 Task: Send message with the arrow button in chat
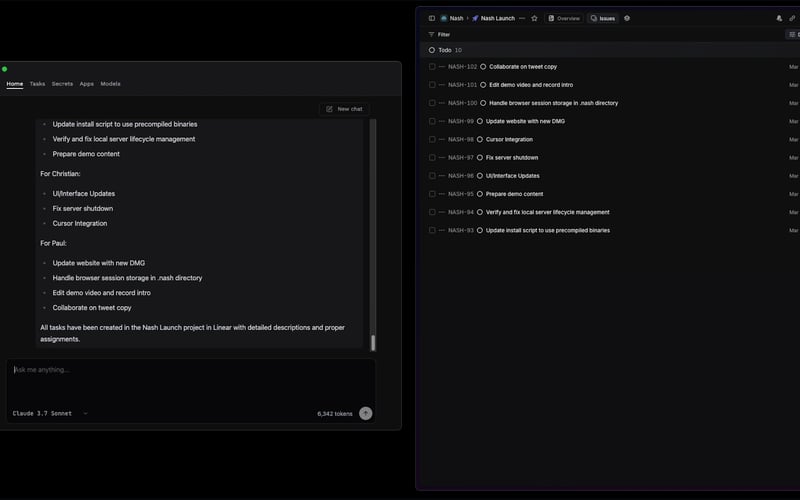pyautogui.click(x=365, y=413)
